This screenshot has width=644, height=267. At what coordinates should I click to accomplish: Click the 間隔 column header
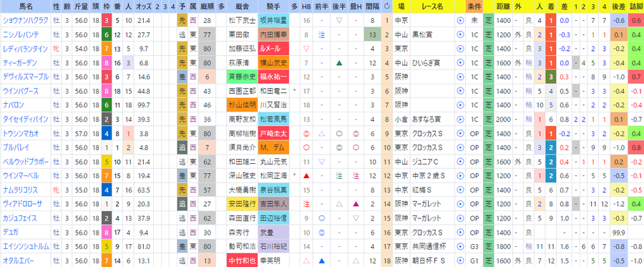tap(372, 6)
